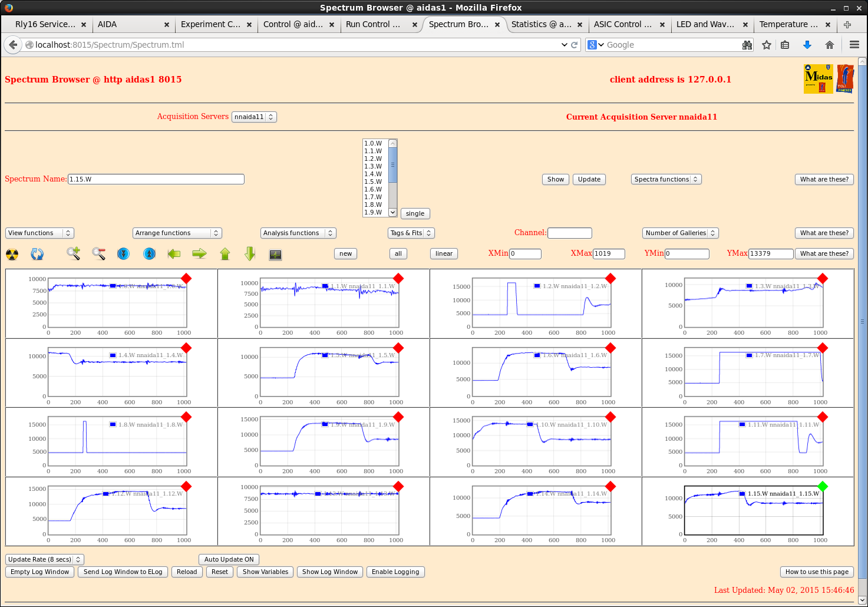Expand the View functions dropdown
Image resolution: width=868 pixels, height=607 pixels.
tap(39, 233)
